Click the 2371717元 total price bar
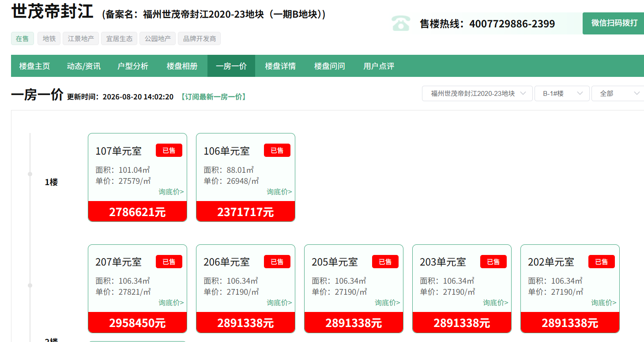The width and height of the screenshot is (644, 342). 246,212
